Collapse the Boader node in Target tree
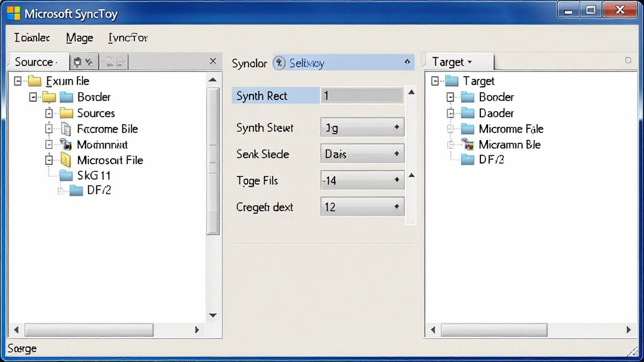Image resolution: width=644 pixels, height=362 pixels. (x=450, y=97)
